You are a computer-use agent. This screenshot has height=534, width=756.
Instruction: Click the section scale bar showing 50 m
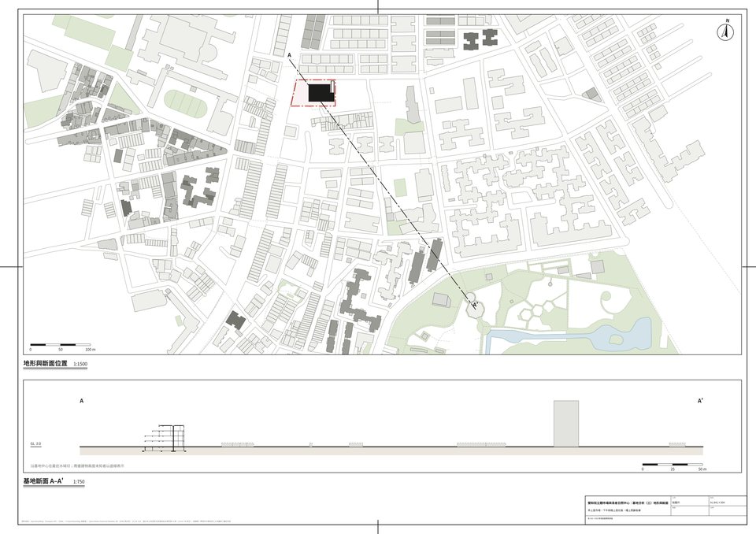[x=674, y=466]
